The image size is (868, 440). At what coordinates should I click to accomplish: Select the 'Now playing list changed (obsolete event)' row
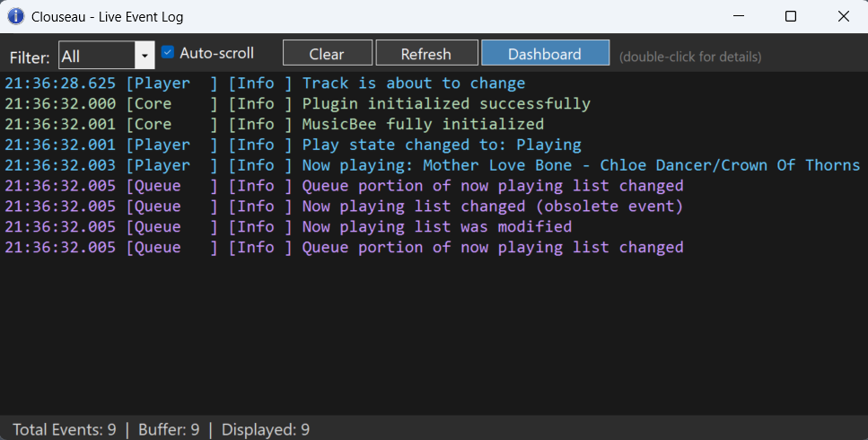pos(492,207)
